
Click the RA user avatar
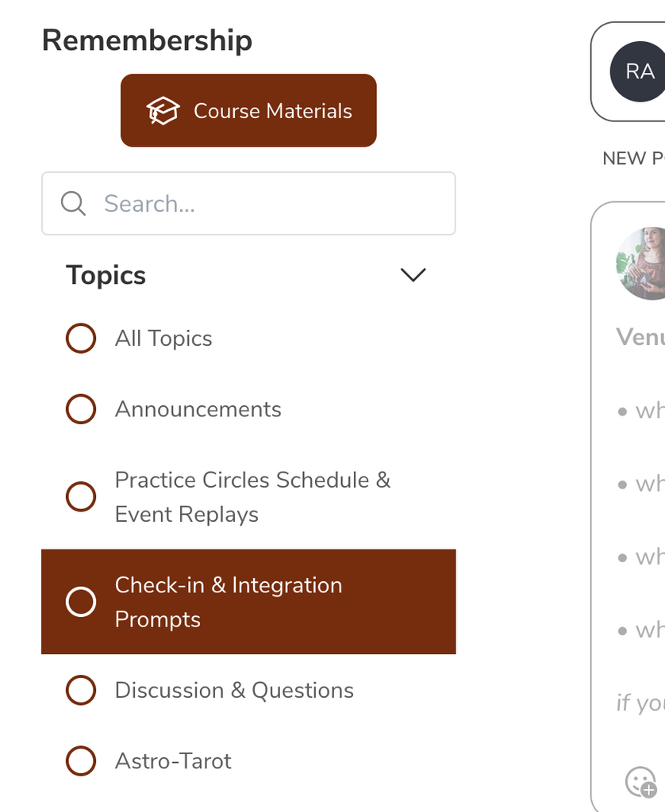coord(639,72)
